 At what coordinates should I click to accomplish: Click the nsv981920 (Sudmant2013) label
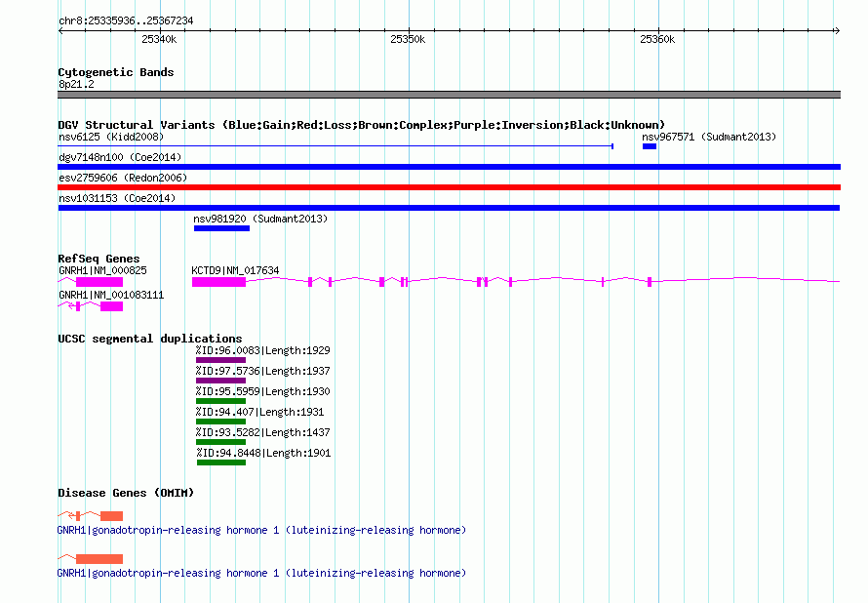pyautogui.click(x=260, y=219)
